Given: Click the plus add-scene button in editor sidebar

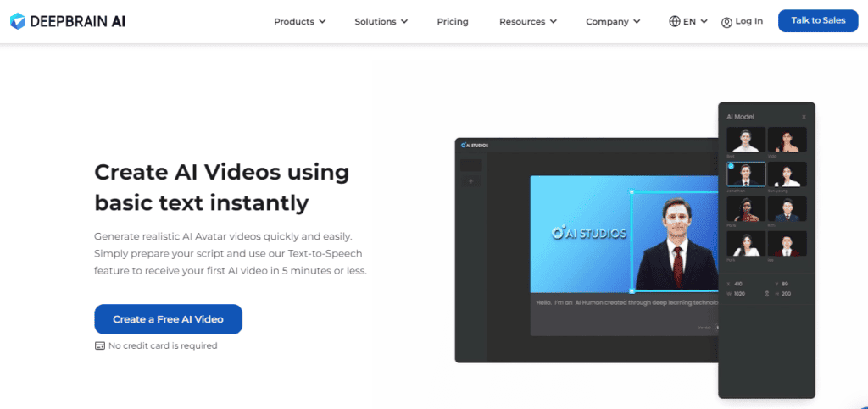Looking at the screenshot, I should point(471,181).
